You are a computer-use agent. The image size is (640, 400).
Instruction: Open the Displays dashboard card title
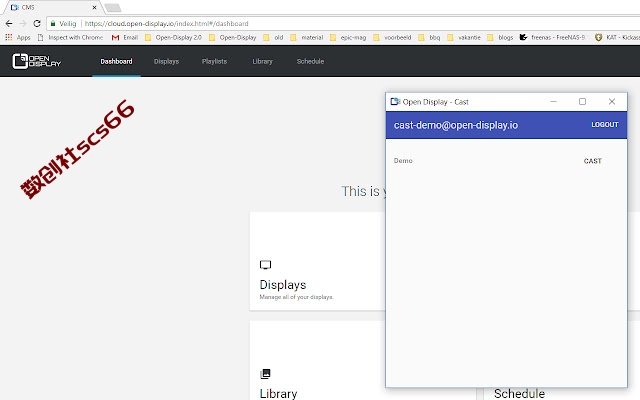[x=283, y=284]
